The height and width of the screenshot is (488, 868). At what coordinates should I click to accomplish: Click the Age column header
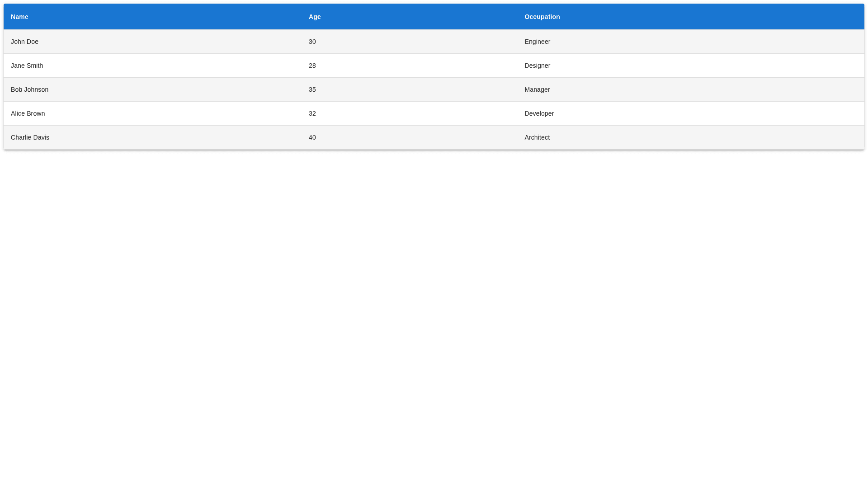pyautogui.click(x=315, y=17)
